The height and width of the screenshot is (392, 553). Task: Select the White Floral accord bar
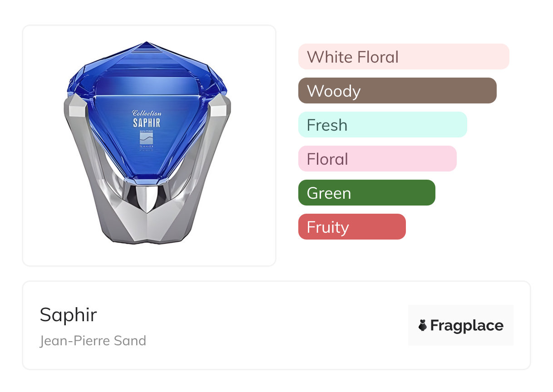point(403,57)
